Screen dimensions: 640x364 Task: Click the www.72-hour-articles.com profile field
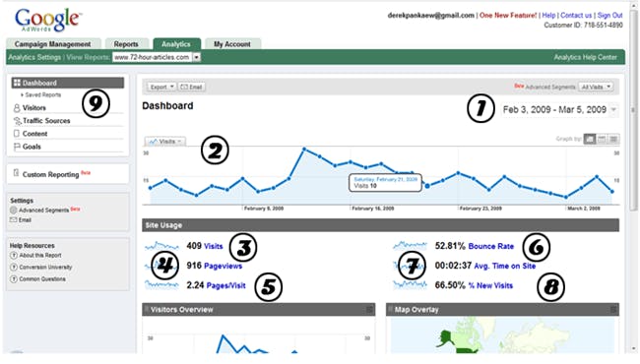point(153,57)
